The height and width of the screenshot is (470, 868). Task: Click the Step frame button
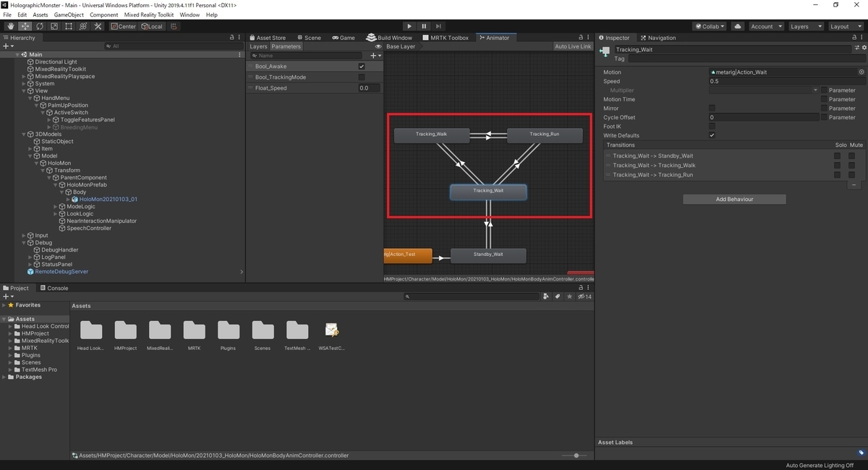coord(438,26)
